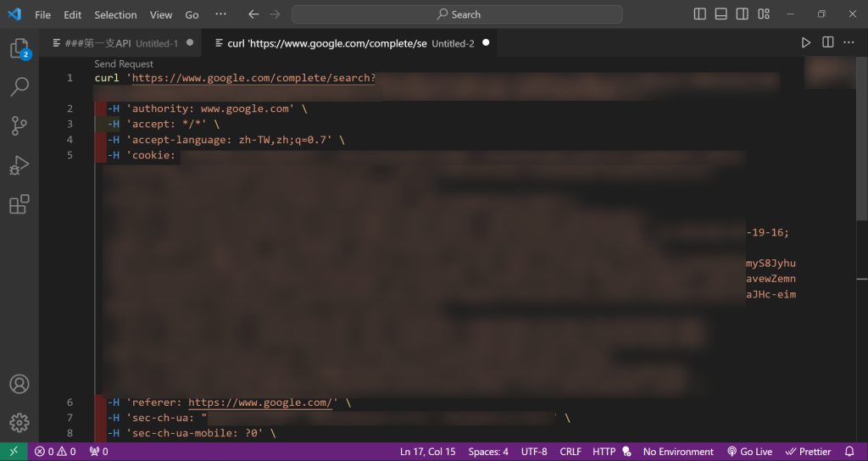868x461 pixels.
Task: Click in the title bar Search box
Action: [457, 14]
